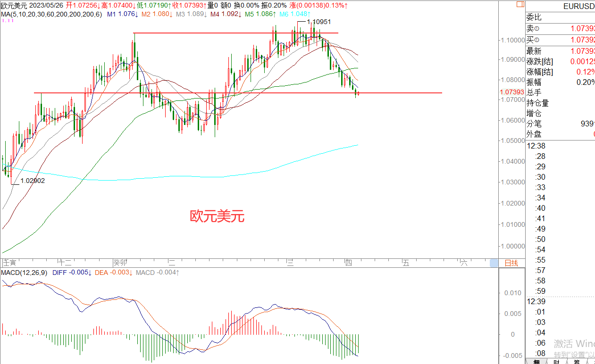Click the 十二 month axis label
This screenshot has height=364, width=595.
pos(65,263)
